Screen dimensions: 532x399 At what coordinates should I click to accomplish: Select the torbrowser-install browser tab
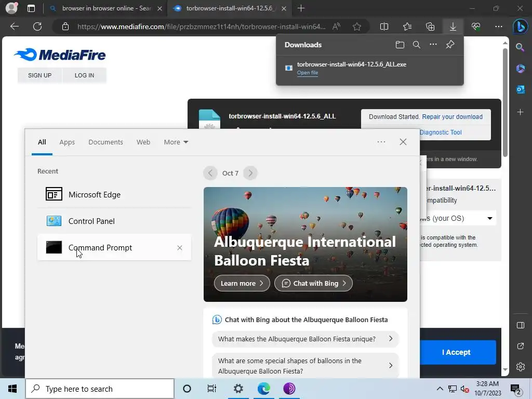(x=229, y=8)
